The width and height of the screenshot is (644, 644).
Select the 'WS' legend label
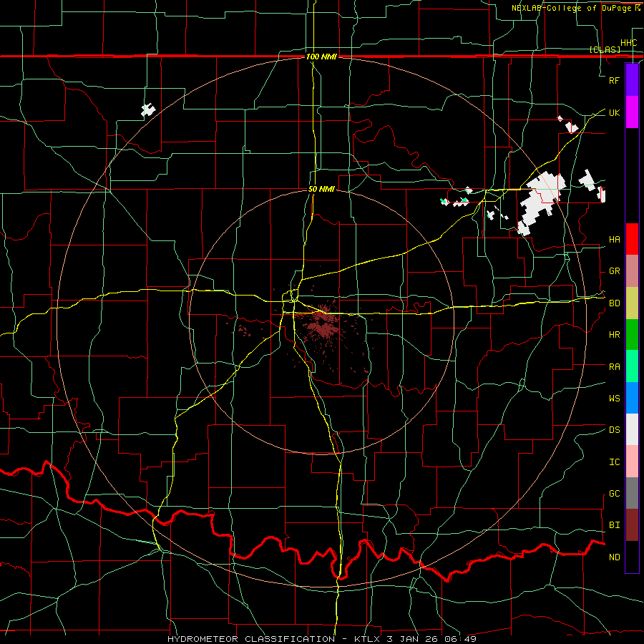click(x=614, y=399)
